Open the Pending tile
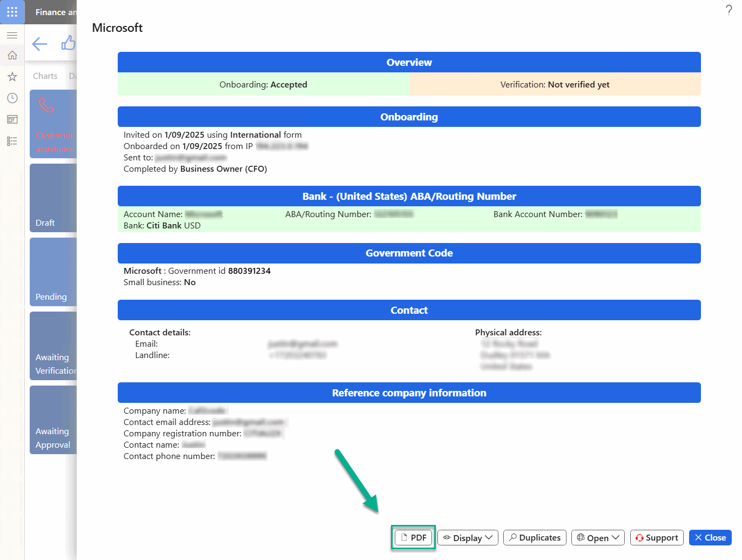742x560 pixels. click(x=53, y=272)
